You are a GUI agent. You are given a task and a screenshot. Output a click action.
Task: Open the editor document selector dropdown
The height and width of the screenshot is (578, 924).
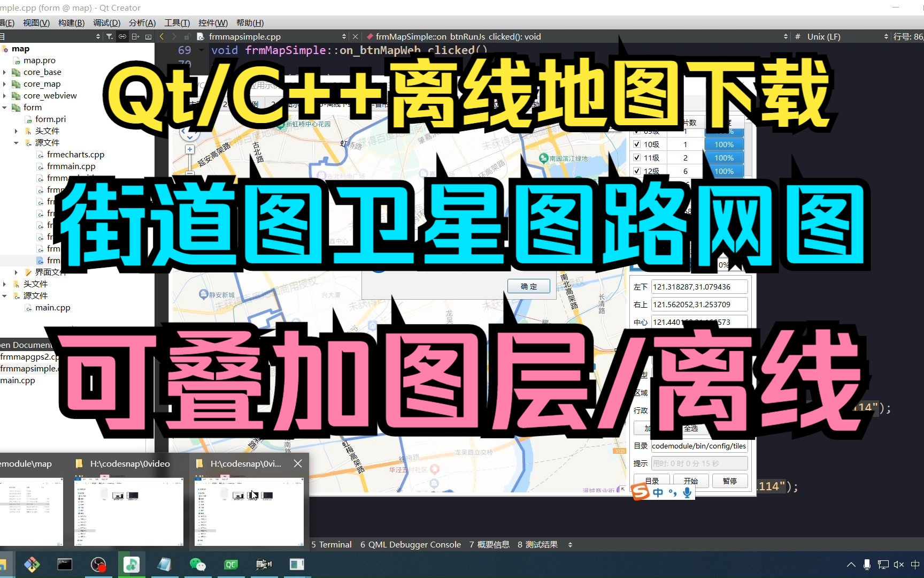coord(344,36)
